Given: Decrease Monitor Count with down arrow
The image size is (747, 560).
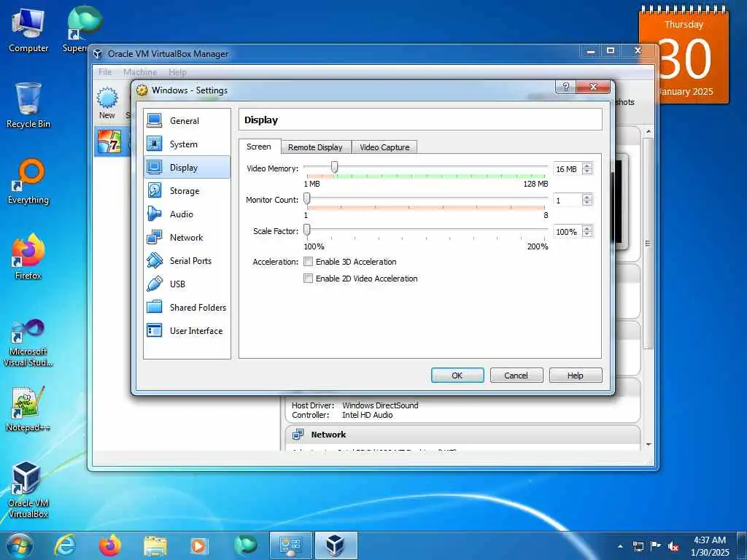Looking at the screenshot, I should (587, 203).
